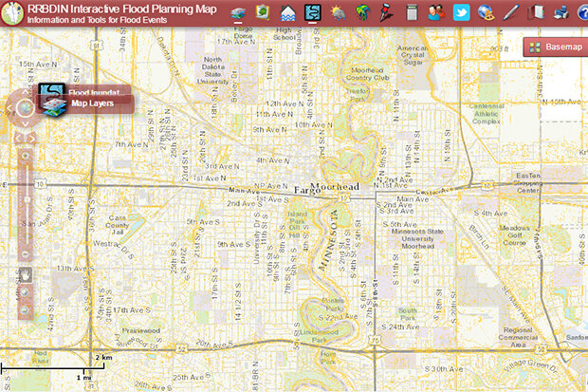The image size is (588, 392).
Task: Select the Map Layers panel label
Action: click(92, 103)
